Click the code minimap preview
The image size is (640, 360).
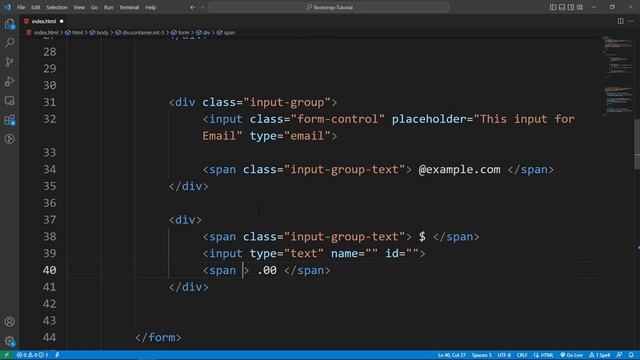point(618,76)
